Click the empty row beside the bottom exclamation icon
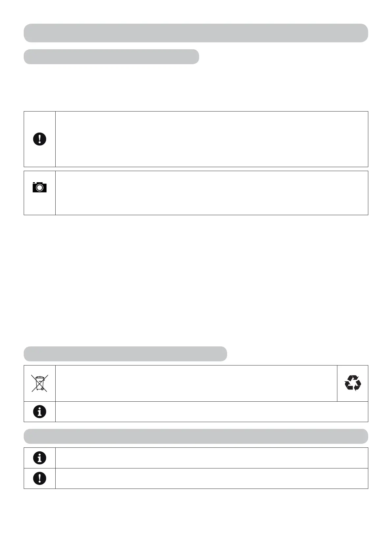The height and width of the screenshot is (554, 392). coord(212,478)
